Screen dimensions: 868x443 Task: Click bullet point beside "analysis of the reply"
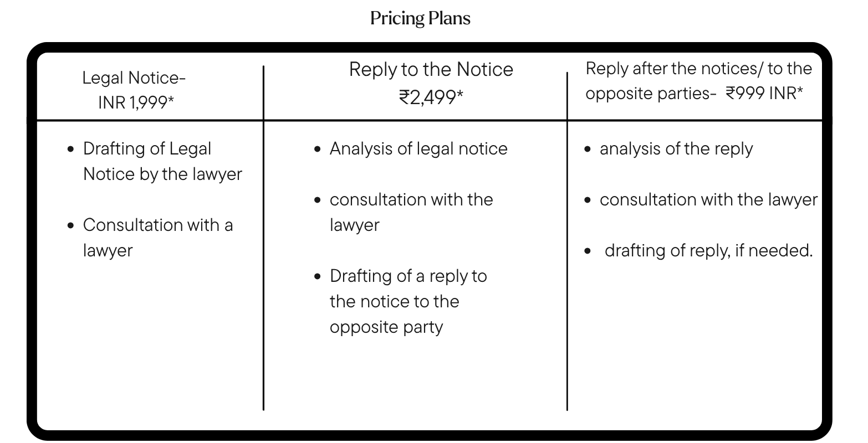(x=588, y=150)
